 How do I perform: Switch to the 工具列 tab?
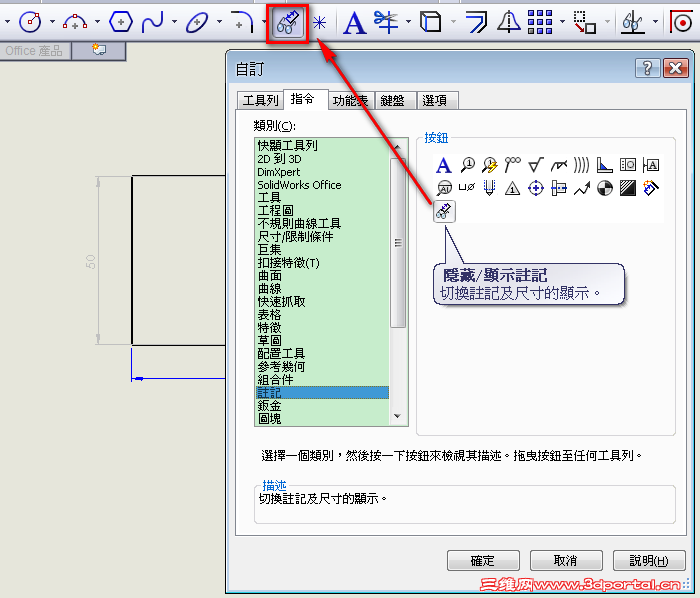tap(260, 100)
